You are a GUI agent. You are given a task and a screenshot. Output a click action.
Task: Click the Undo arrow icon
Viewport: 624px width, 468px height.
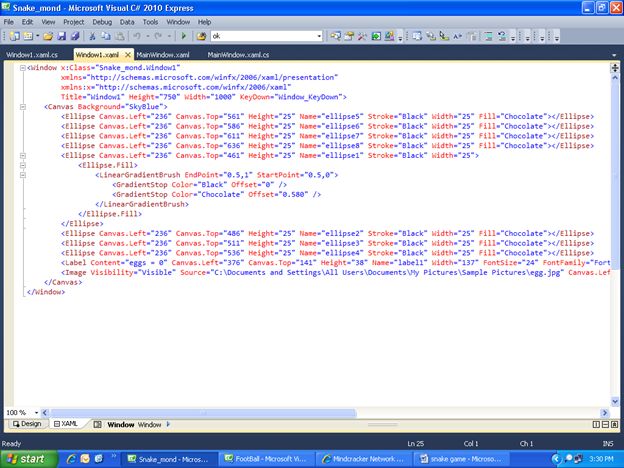(137, 36)
